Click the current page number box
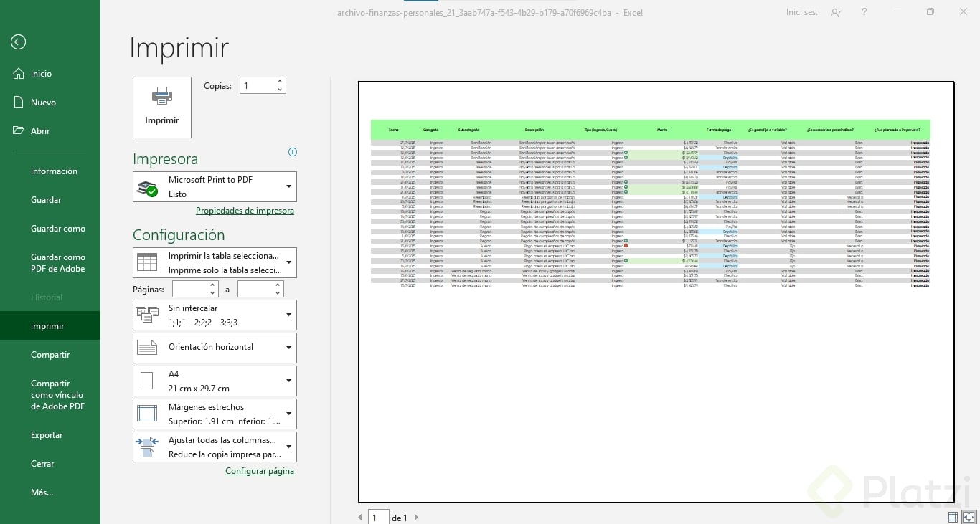This screenshot has height=524, width=980. pyautogui.click(x=378, y=518)
